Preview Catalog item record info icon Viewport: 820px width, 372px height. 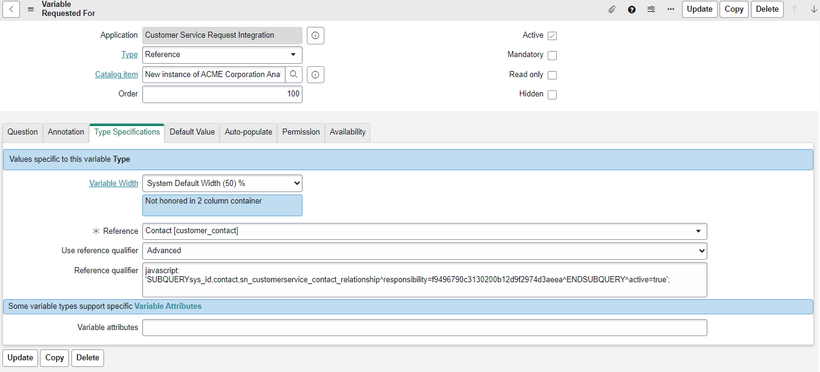coord(315,74)
